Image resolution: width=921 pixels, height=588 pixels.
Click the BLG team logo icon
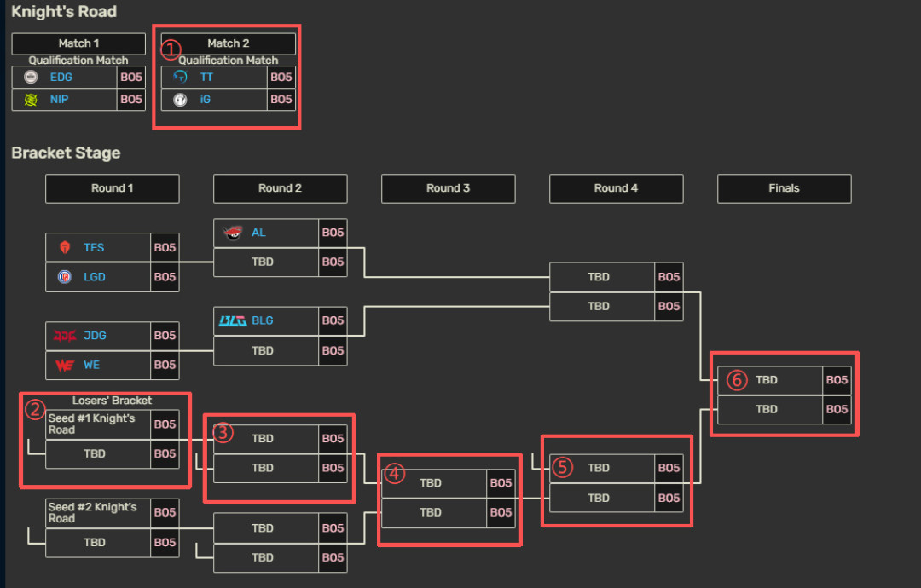point(233,320)
